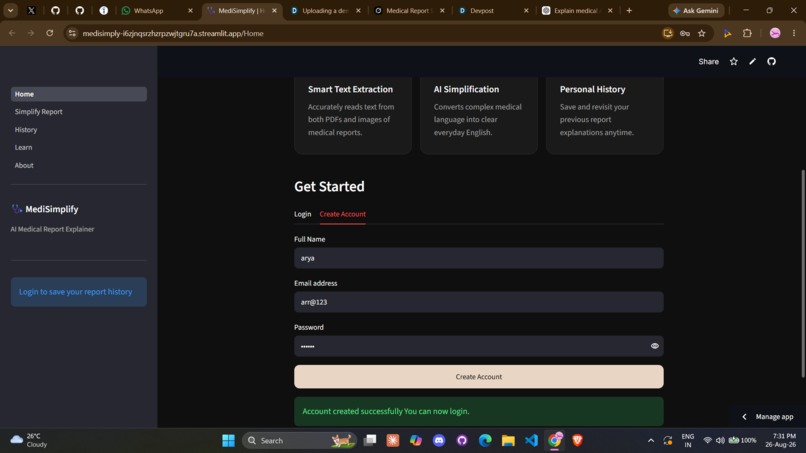Image resolution: width=806 pixels, height=453 pixels.
Task: Click the AI Simplification card heading
Action: click(x=466, y=89)
